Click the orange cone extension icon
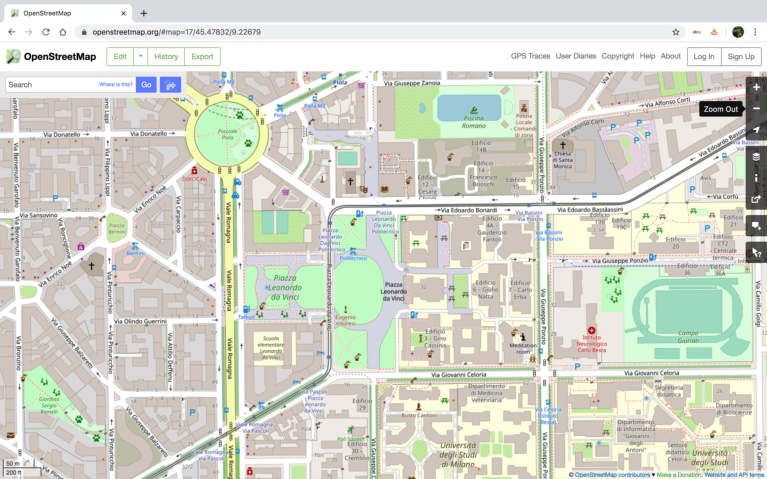 pyautogui.click(x=714, y=32)
